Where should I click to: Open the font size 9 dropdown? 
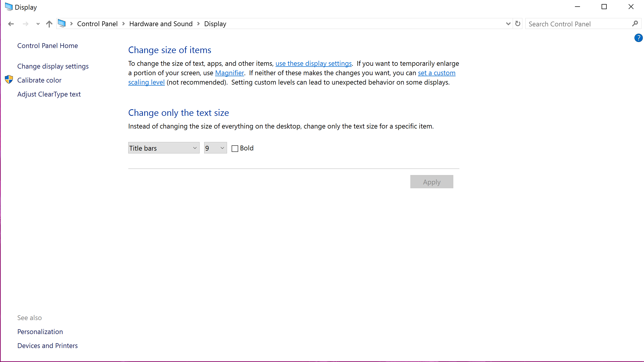215,148
